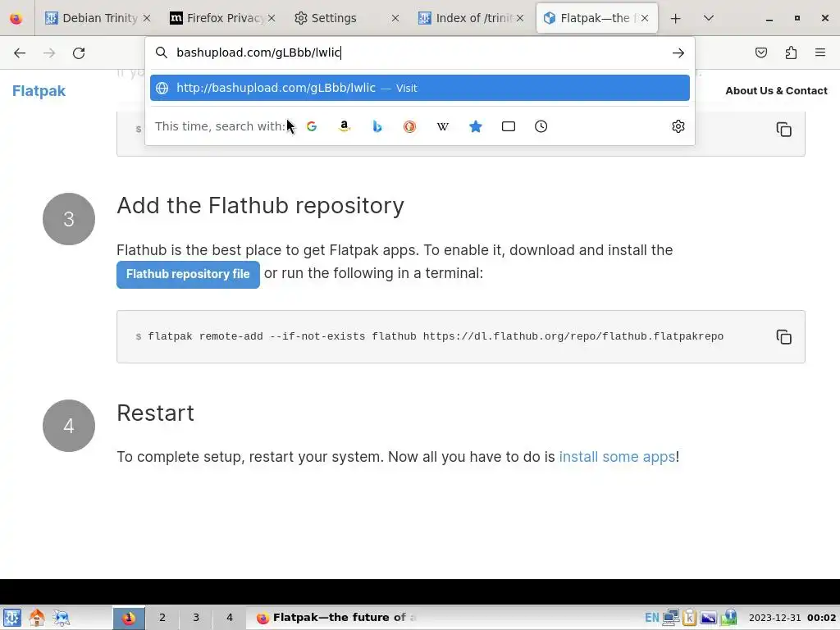Copy the flatpak remote-add command

tap(783, 337)
